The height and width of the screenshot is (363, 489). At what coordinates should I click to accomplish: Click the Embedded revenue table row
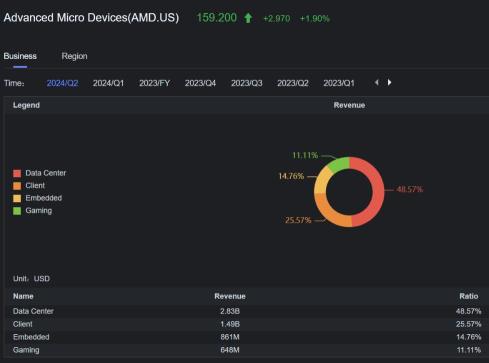coord(247,337)
